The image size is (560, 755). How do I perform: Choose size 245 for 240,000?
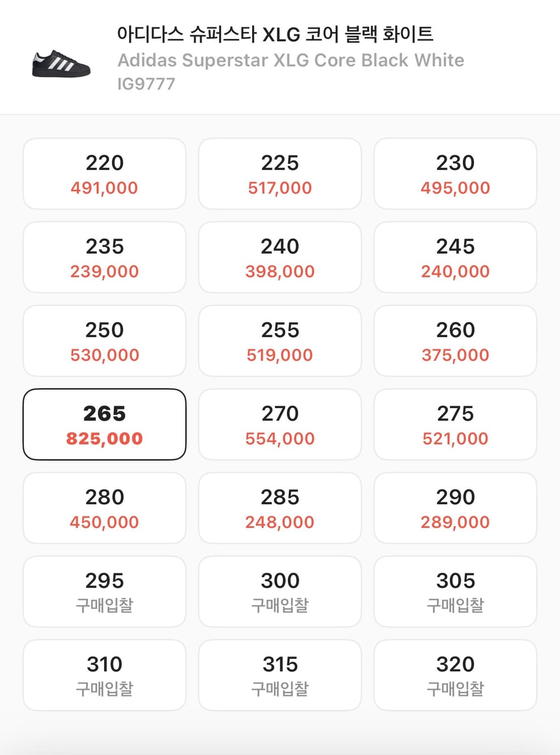coord(455,258)
